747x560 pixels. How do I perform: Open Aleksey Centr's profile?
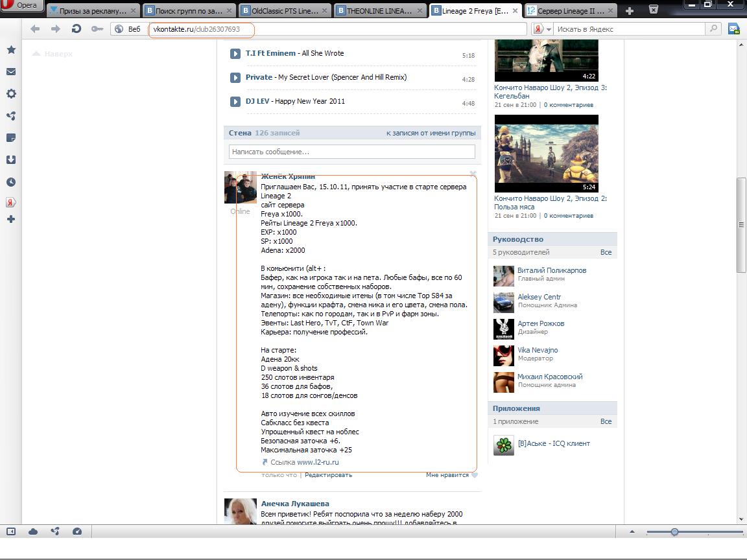click(x=539, y=297)
